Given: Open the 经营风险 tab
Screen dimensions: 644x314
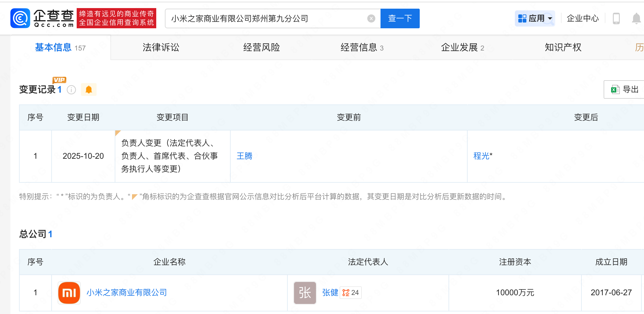Looking at the screenshot, I should [261, 47].
